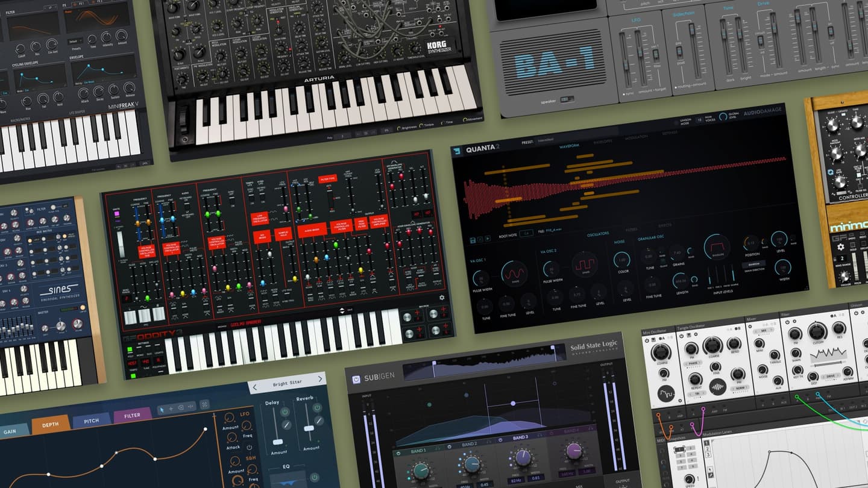Toggle Band 1 power in SubGen

coord(398,453)
